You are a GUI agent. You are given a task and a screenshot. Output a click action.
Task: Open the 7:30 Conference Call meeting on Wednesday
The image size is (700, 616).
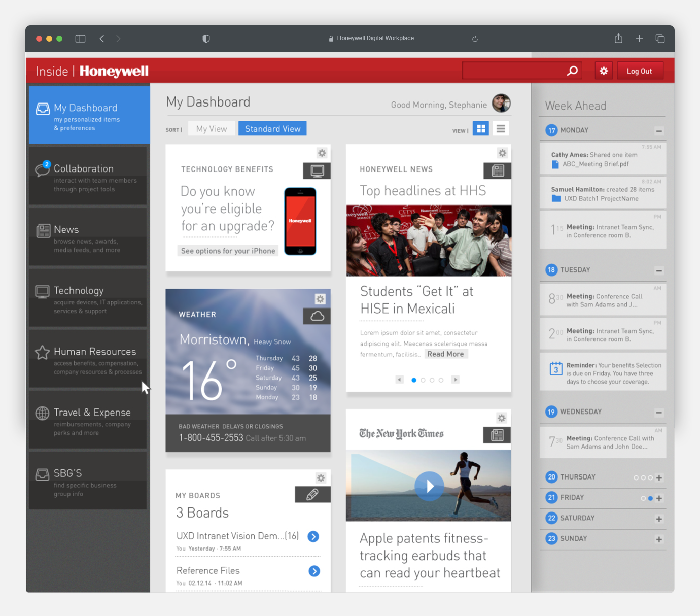point(603,442)
